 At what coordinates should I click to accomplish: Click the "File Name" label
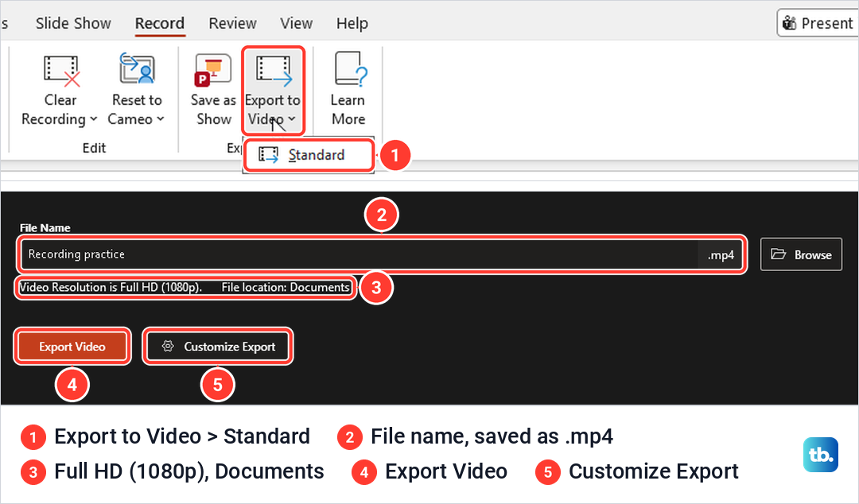point(45,228)
